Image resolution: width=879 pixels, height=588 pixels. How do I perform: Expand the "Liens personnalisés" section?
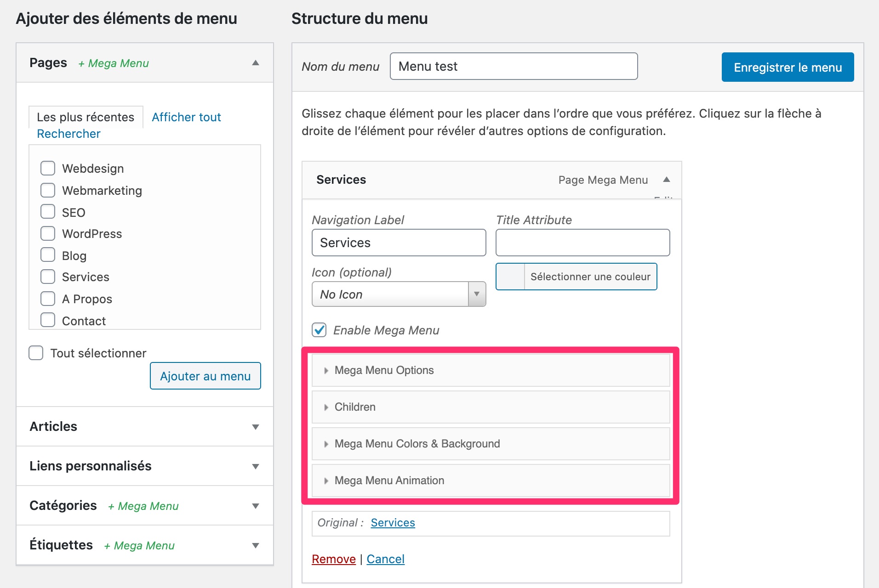[256, 466]
